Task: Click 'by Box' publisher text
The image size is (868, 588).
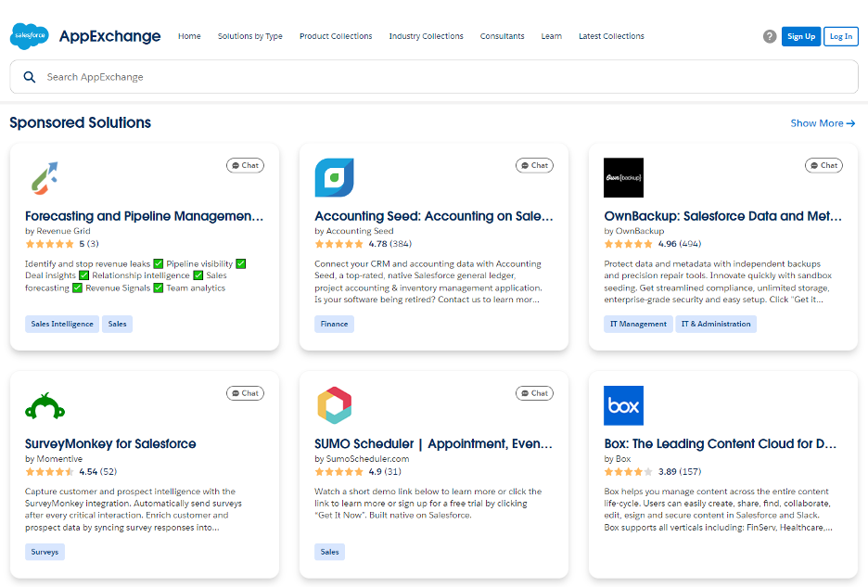Action: coord(618,459)
